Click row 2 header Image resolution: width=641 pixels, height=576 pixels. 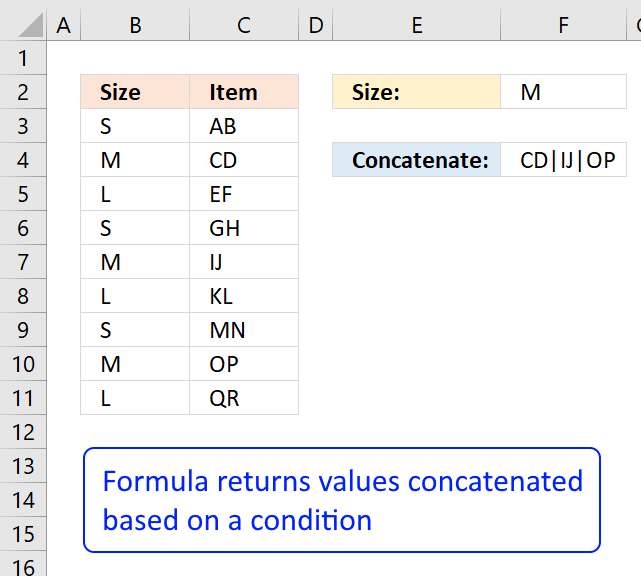click(24, 93)
